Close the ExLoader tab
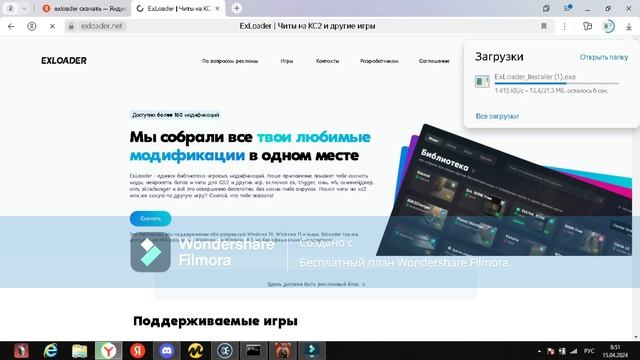The height and width of the screenshot is (360, 640). pos(218,8)
